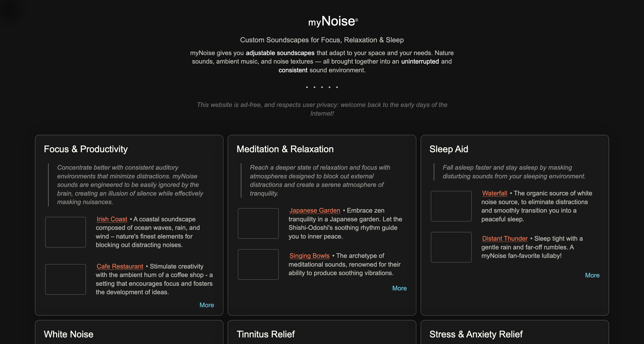Click the Japanese Garden thumbnail image
Image resolution: width=644 pixels, height=344 pixels.
258,223
